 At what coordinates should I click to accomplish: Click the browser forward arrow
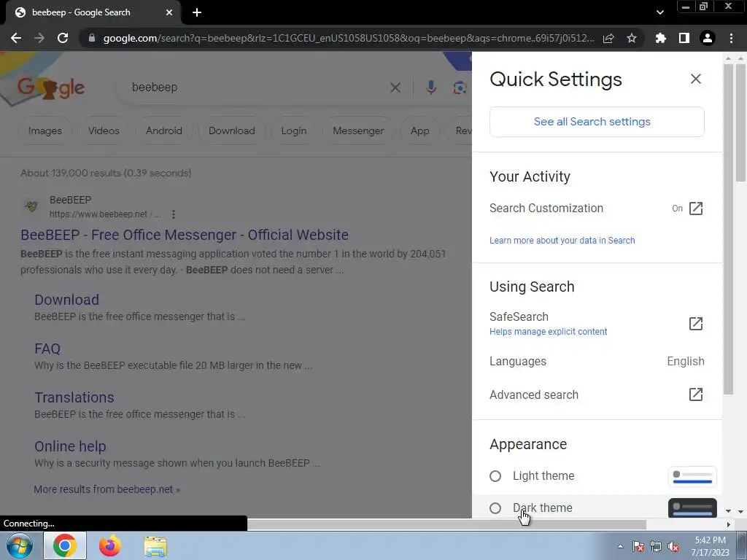click(39, 38)
